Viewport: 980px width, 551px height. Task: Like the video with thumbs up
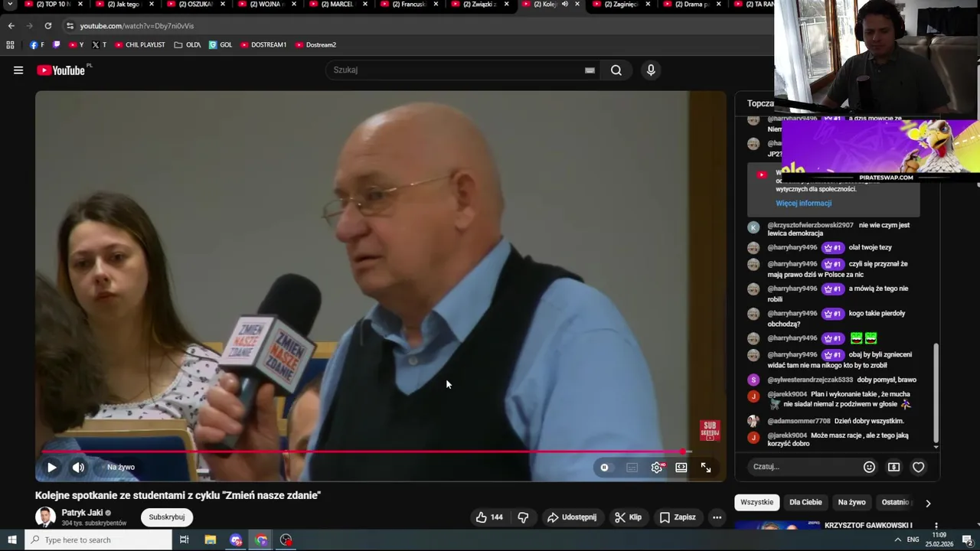click(489, 517)
